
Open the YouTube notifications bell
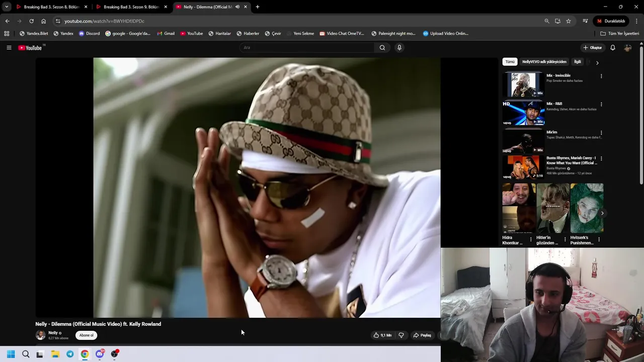tap(613, 48)
